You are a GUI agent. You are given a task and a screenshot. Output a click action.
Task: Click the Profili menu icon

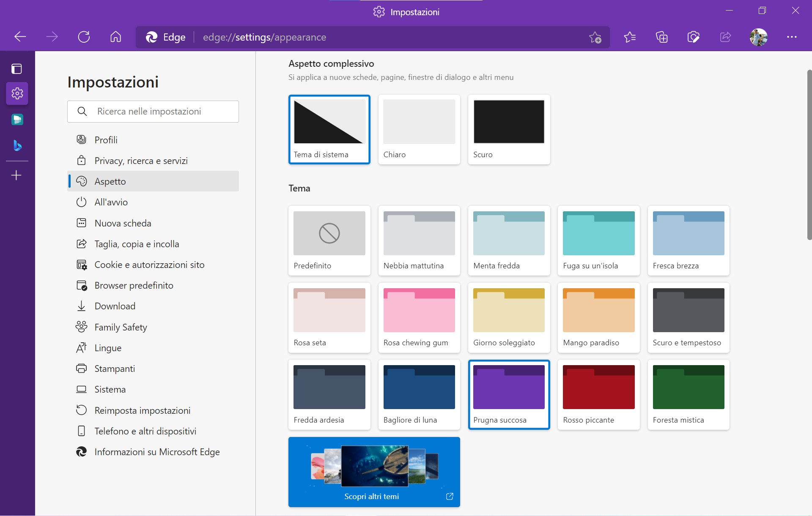tap(82, 140)
